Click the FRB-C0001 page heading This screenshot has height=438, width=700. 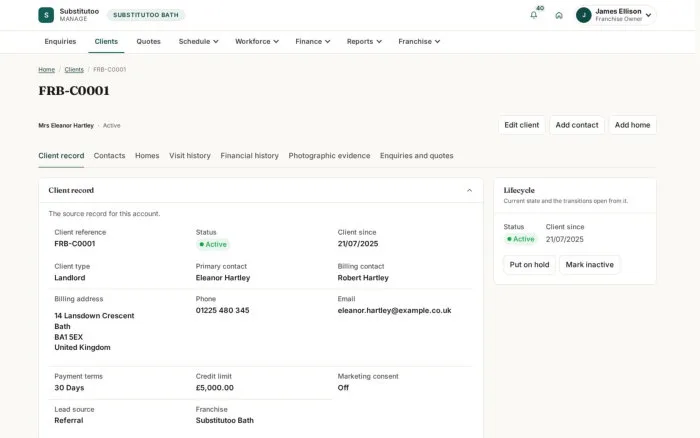pyautogui.click(x=74, y=91)
